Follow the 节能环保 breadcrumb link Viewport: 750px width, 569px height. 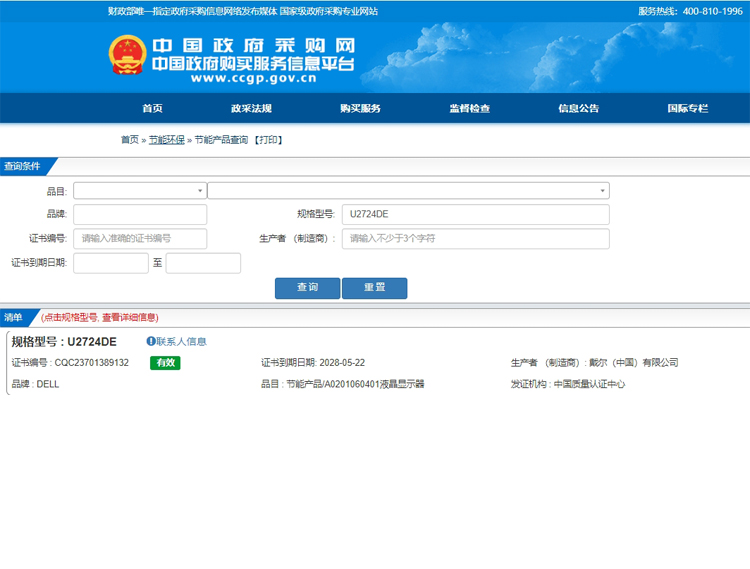pos(166,140)
